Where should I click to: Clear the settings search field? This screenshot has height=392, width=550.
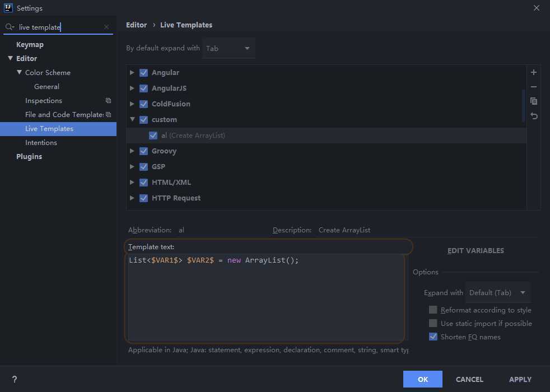pyautogui.click(x=106, y=27)
